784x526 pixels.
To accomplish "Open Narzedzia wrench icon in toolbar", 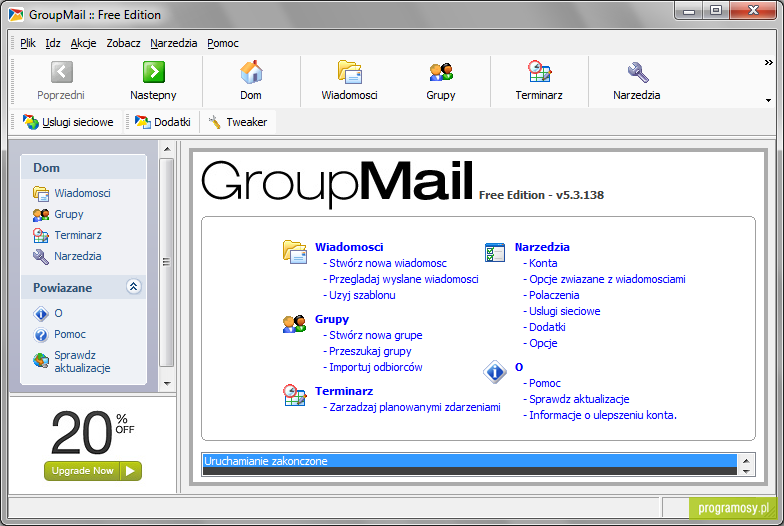I will (x=637, y=72).
